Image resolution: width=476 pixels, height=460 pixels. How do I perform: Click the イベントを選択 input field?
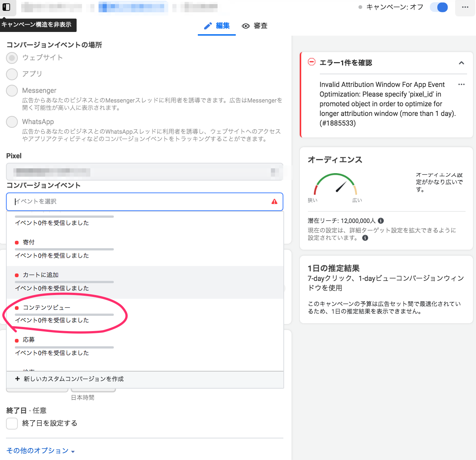pos(145,201)
